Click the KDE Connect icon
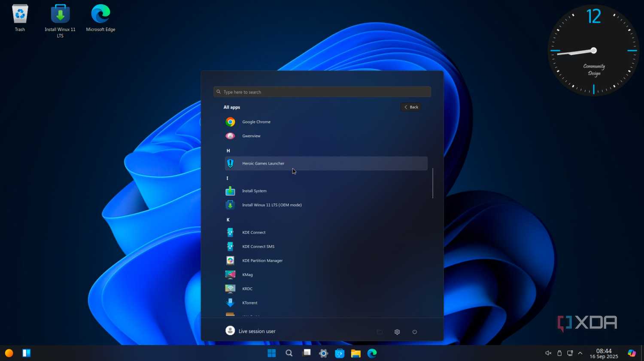The height and width of the screenshot is (361, 644). click(230, 232)
